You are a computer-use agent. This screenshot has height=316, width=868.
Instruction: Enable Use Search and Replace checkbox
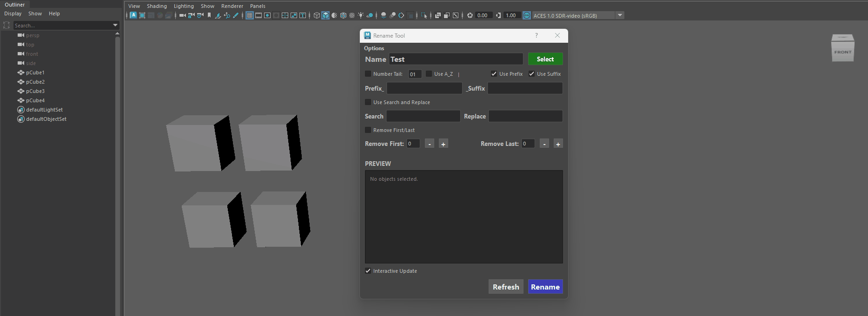368,102
